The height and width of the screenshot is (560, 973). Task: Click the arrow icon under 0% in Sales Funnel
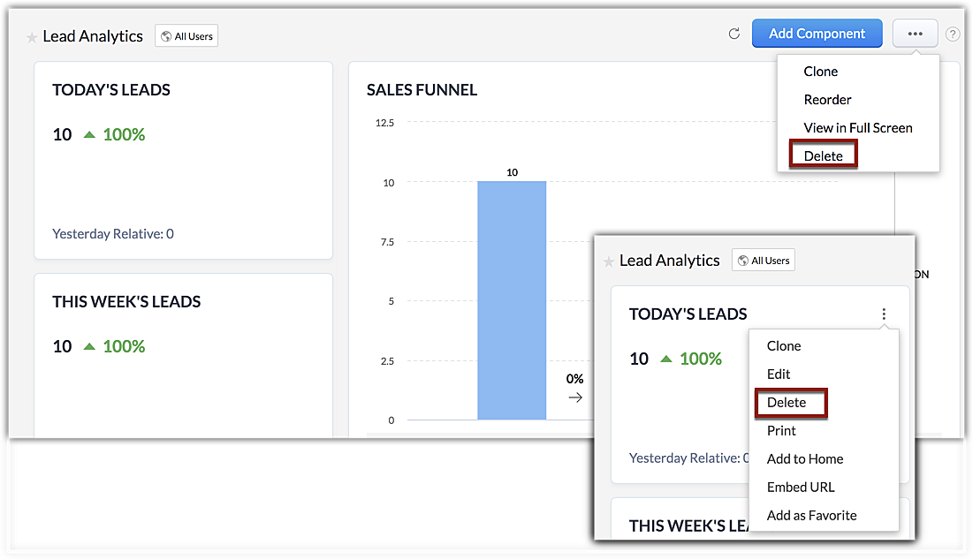click(575, 397)
